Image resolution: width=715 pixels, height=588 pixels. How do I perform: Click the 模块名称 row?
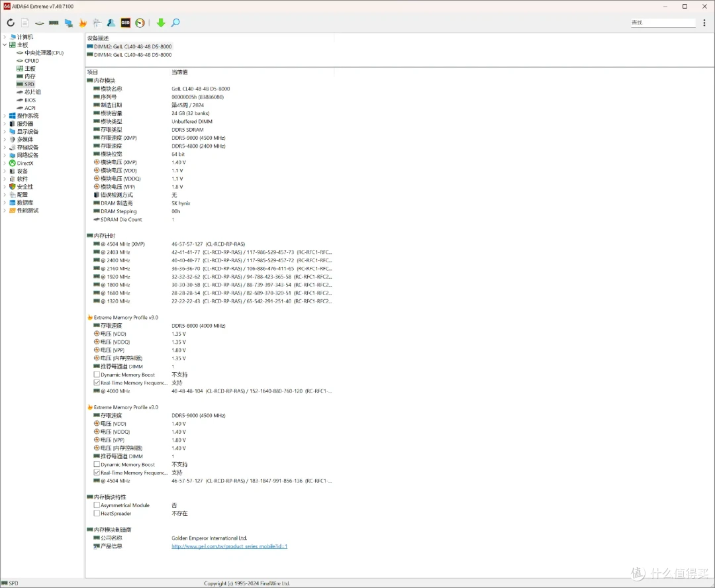(x=210, y=89)
